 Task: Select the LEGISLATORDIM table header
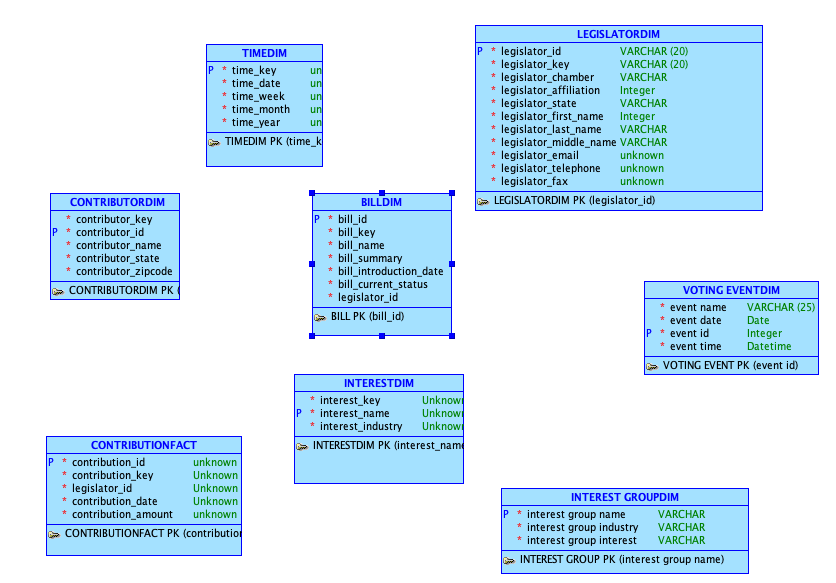618,34
